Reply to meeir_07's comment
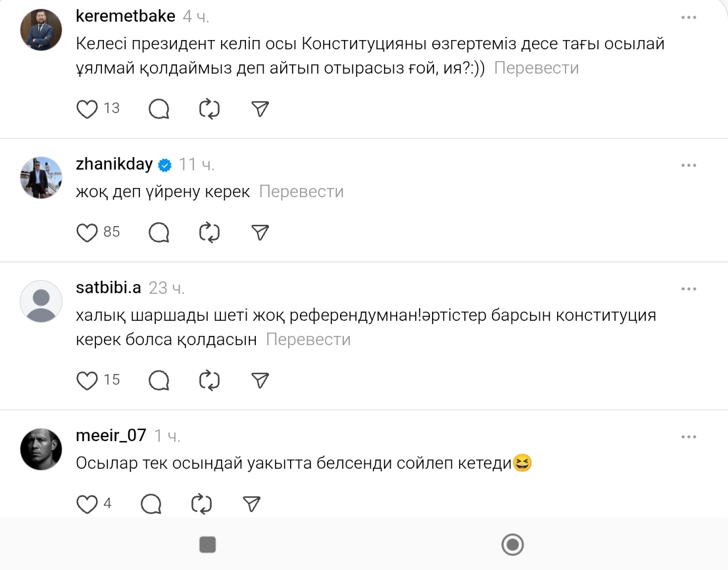 (151, 504)
